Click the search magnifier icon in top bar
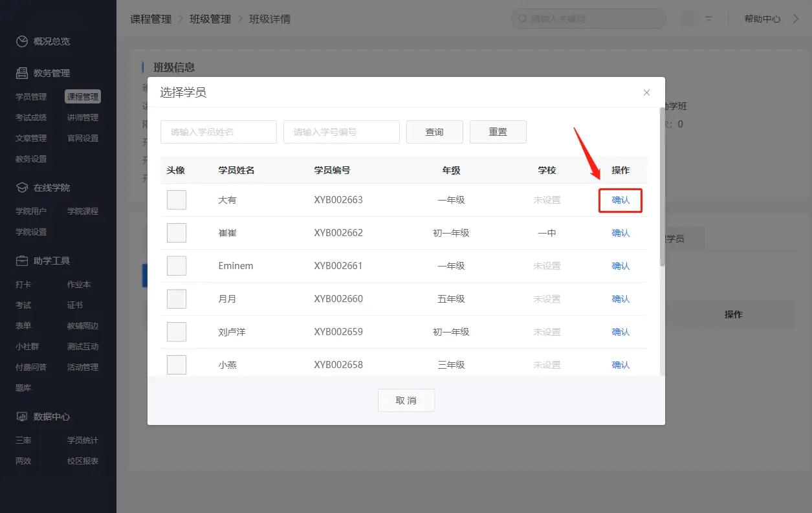Screen dimensions: 812x513 [521, 19]
